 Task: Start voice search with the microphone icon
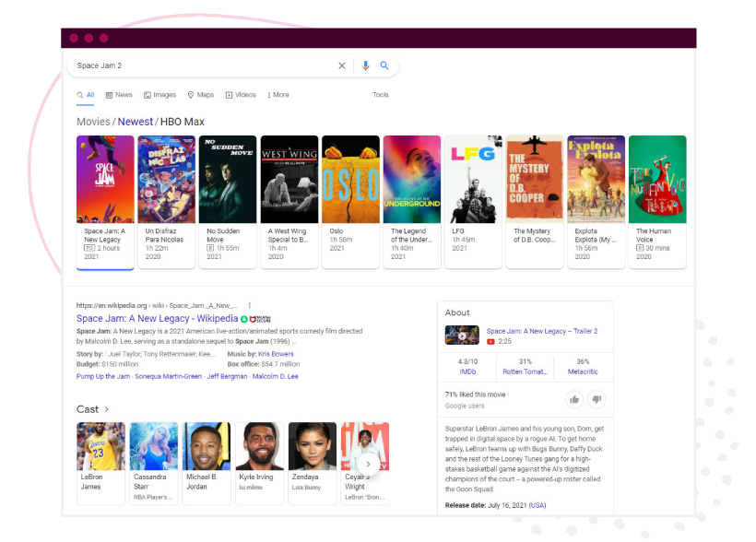coord(365,65)
